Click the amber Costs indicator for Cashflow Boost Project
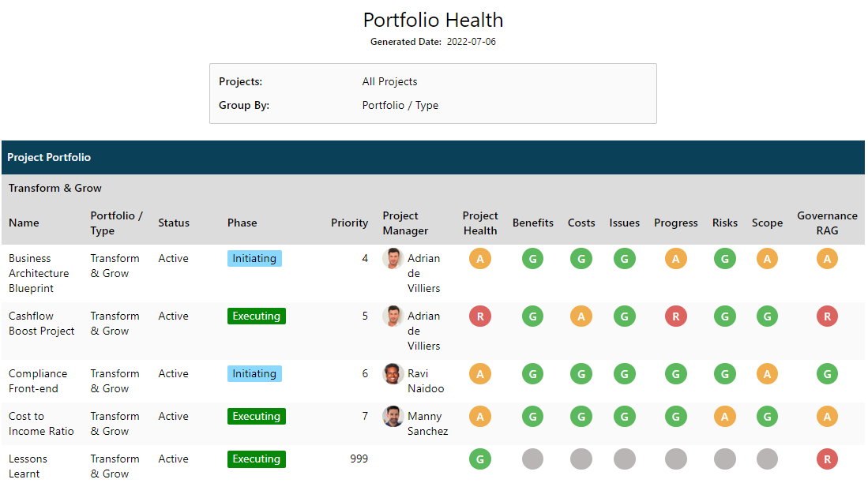The height and width of the screenshot is (483, 868). [581, 316]
